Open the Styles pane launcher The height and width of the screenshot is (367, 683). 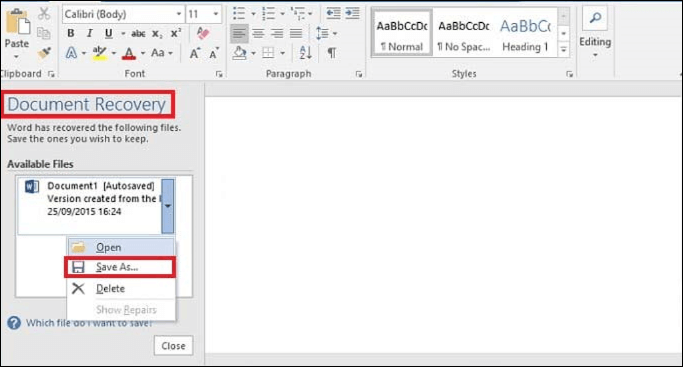[569, 74]
